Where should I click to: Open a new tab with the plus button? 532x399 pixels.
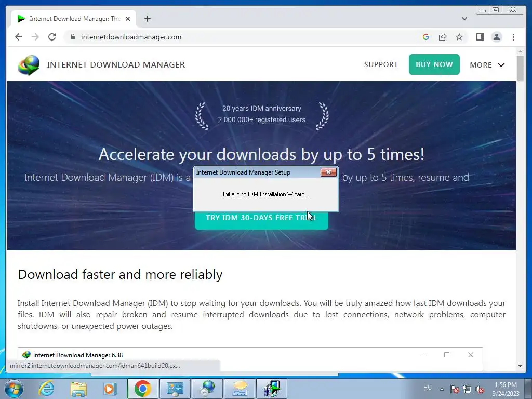(147, 19)
